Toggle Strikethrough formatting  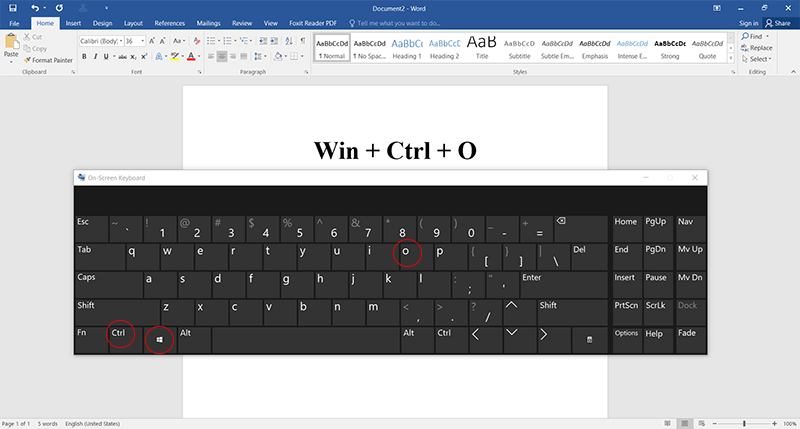coord(122,57)
